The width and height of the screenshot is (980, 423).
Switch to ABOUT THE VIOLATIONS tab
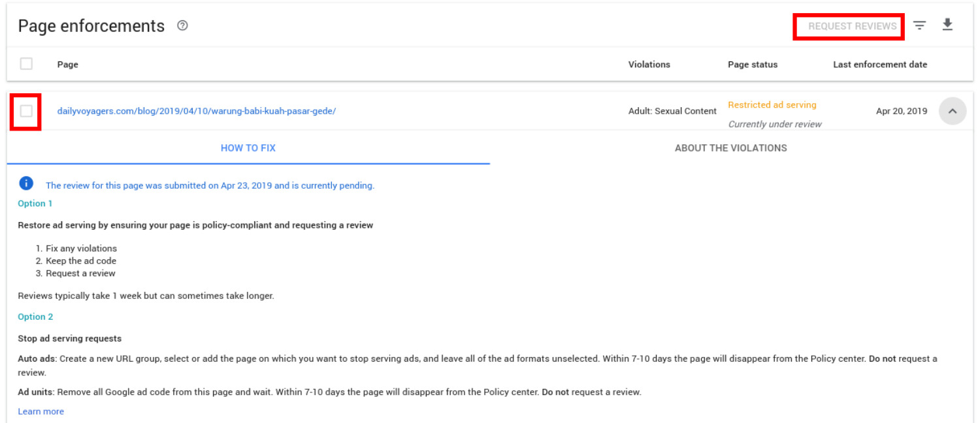731,148
